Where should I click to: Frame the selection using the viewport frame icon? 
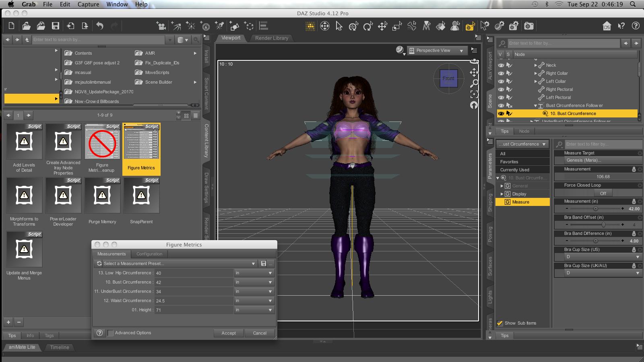474,95
